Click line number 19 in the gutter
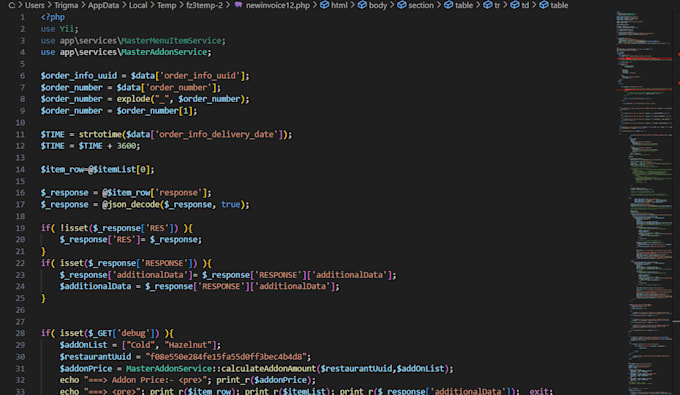 tap(20, 228)
